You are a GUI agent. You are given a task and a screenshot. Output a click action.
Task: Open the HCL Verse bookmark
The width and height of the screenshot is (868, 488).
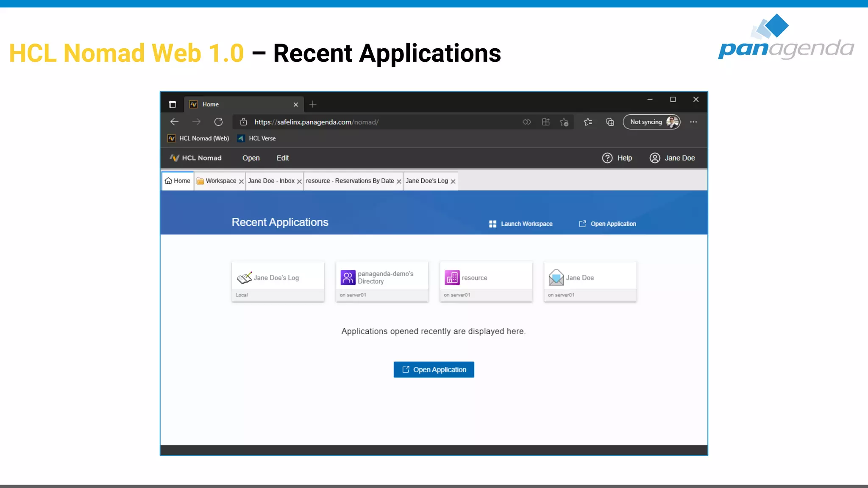pos(256,139)
